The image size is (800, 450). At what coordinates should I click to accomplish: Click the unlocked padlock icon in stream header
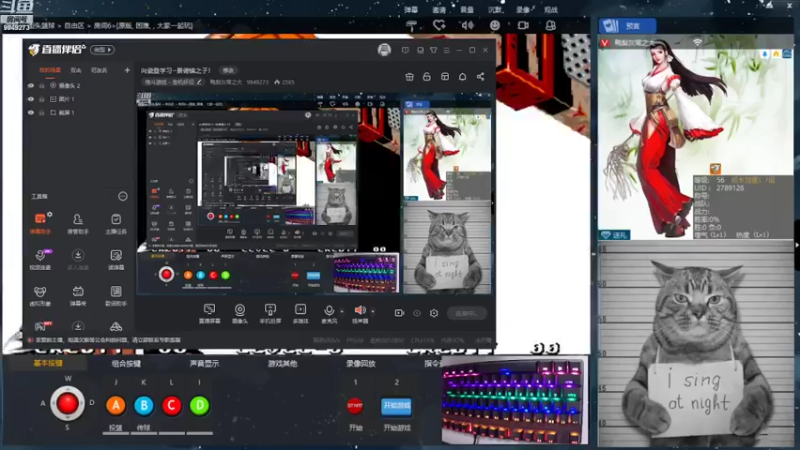click(x=427, y=77)
